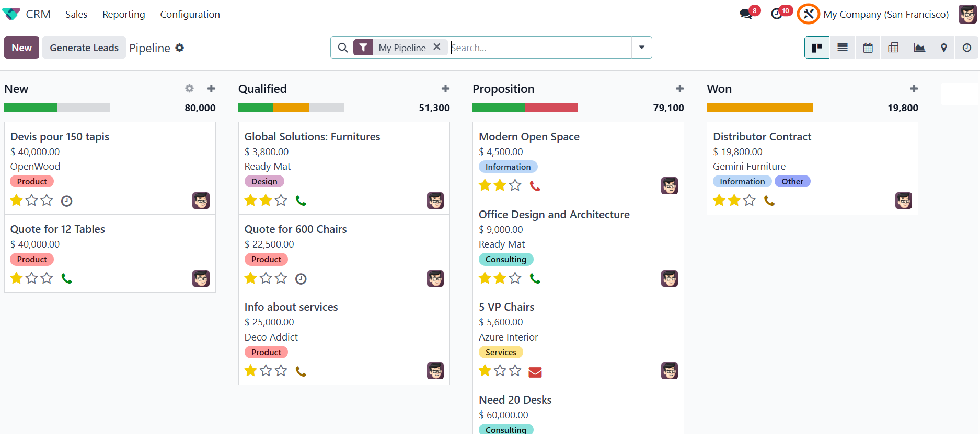Open the Pipeline gear settings menu
This screenshot has width=980, height=434.
point(180,48)
